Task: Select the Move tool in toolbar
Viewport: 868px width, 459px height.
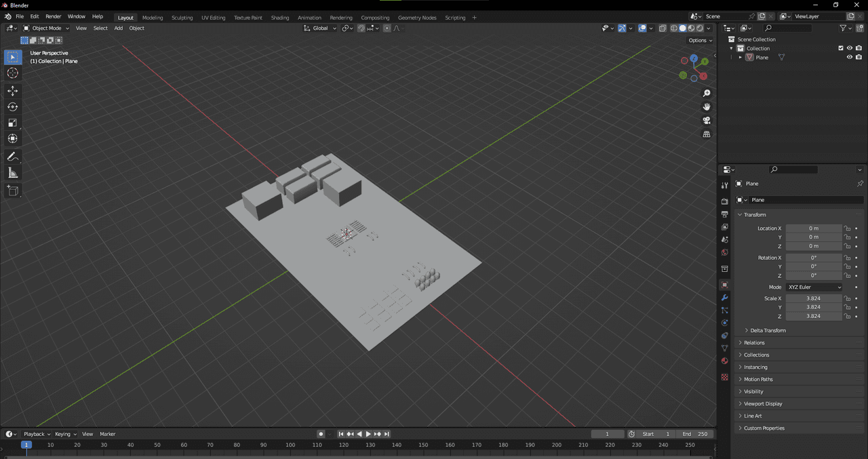Action: pyautogui.click(x=13, y=91)
